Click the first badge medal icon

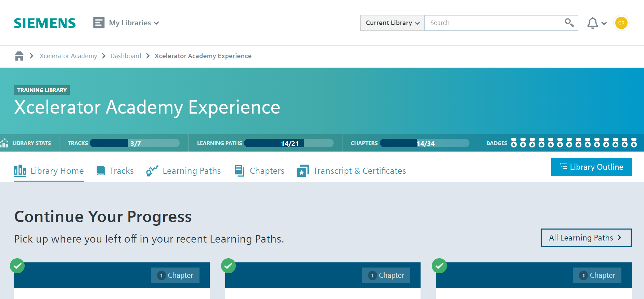[x=514, y=143]
